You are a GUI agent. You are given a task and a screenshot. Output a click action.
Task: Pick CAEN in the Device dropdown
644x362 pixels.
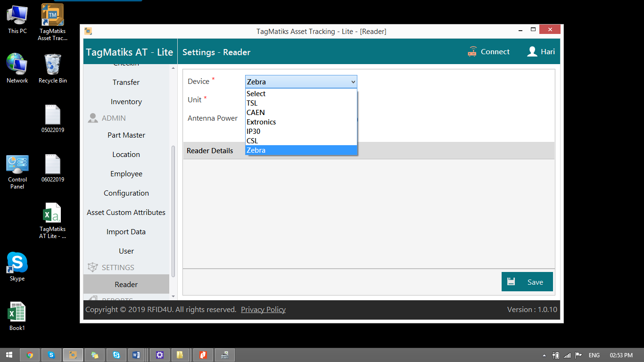click(256, 113)
